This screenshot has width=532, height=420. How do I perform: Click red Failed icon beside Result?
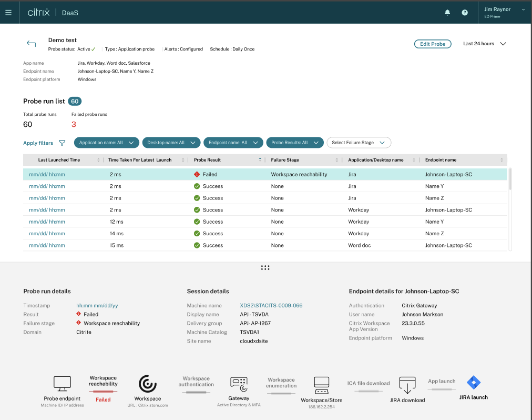click(78, 314)
